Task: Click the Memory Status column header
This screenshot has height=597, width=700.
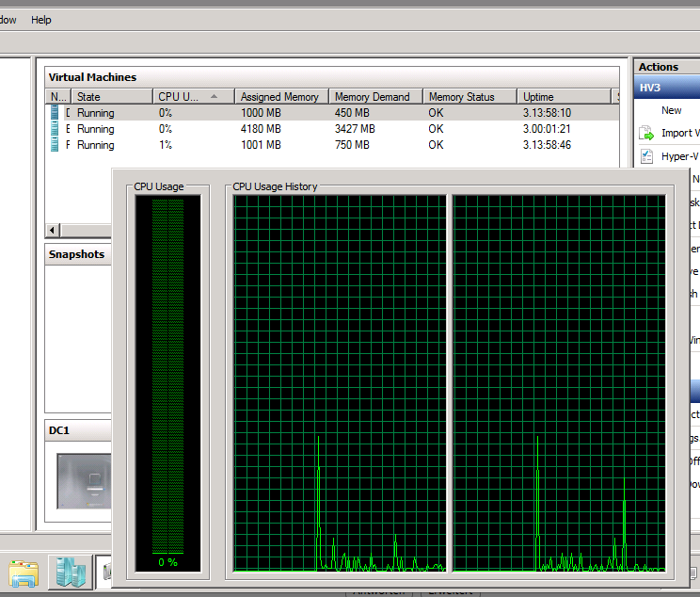Action: coord(470,97)
